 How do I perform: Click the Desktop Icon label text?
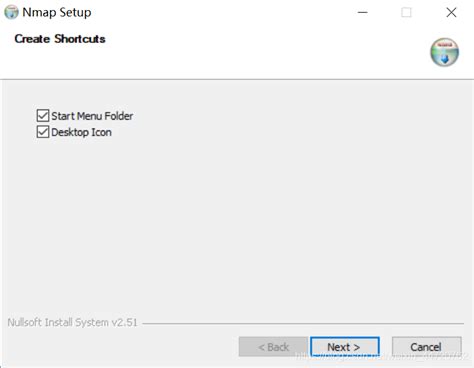tap(81, 132)
